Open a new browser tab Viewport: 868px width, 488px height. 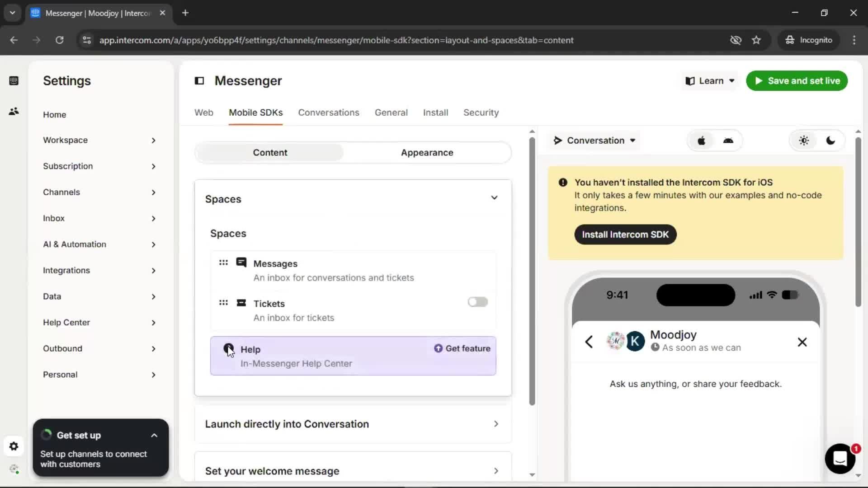[185, 13]
